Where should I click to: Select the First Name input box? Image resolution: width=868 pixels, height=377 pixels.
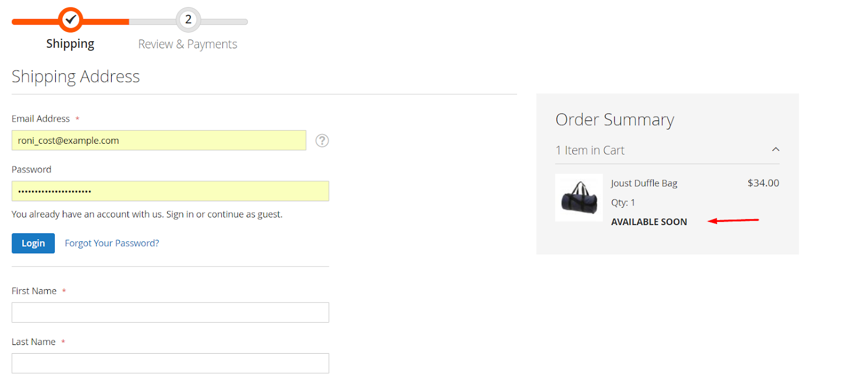click(x=170, y=312)
